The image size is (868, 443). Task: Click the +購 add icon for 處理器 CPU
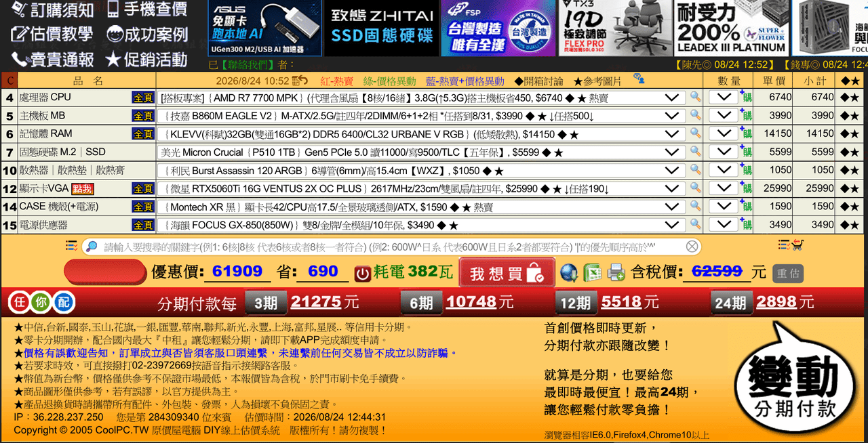point(746,97)
